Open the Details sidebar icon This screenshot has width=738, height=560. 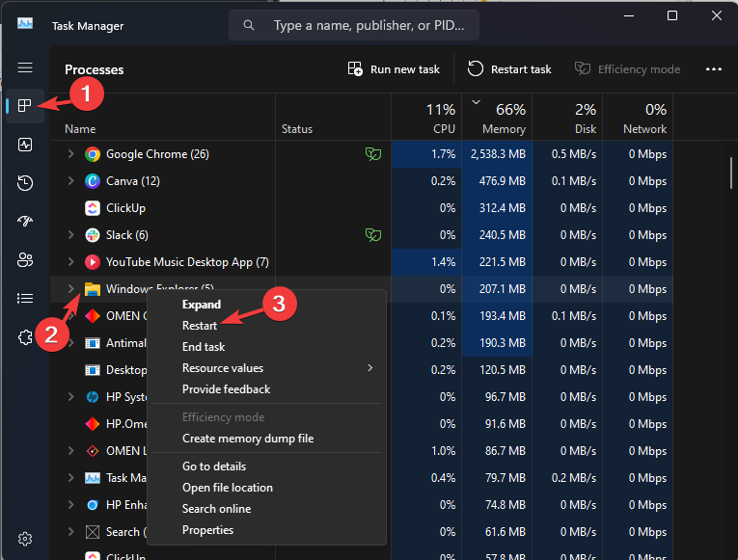click(25, 298)
